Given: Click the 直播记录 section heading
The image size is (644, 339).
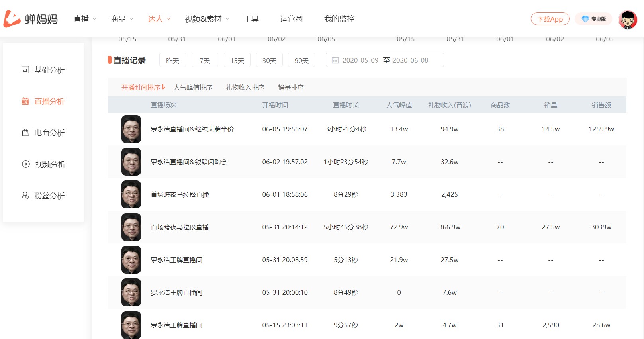Looking at the screenshot, I should [x=129, y=60].
